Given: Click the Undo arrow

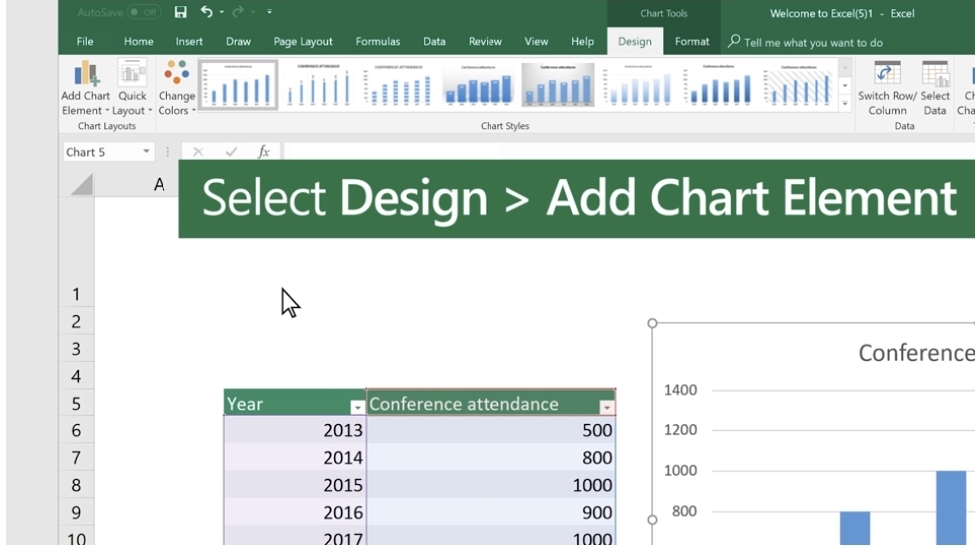Looking at the screenshot, I should click(207, 12).
